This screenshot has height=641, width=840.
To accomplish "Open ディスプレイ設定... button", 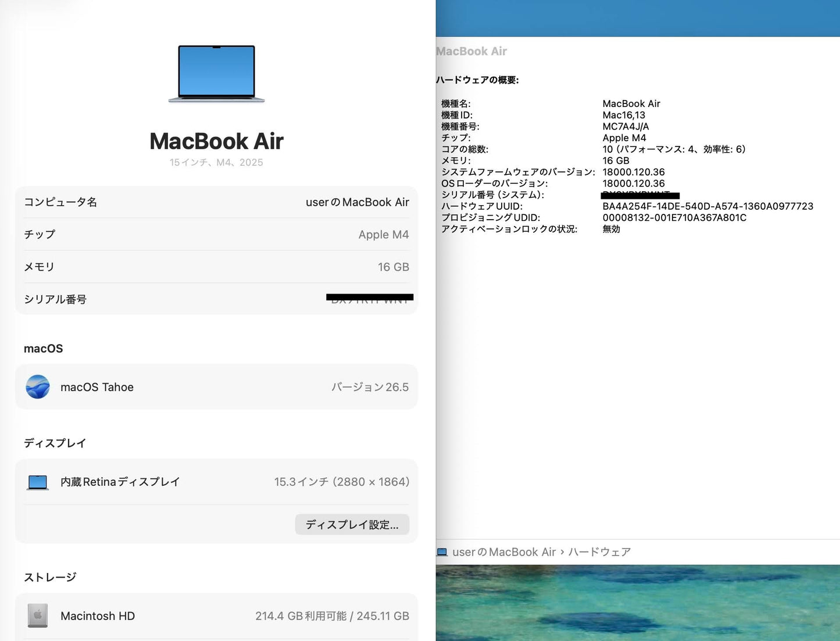I will click(352, 525).
